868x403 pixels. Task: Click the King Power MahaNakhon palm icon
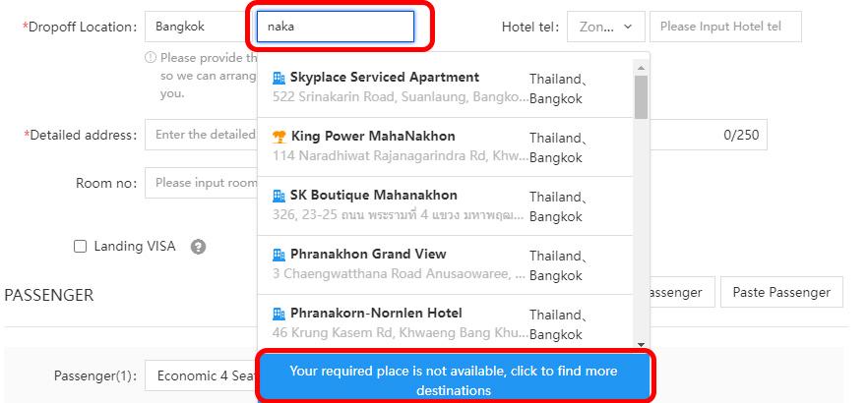coord(279,137)
